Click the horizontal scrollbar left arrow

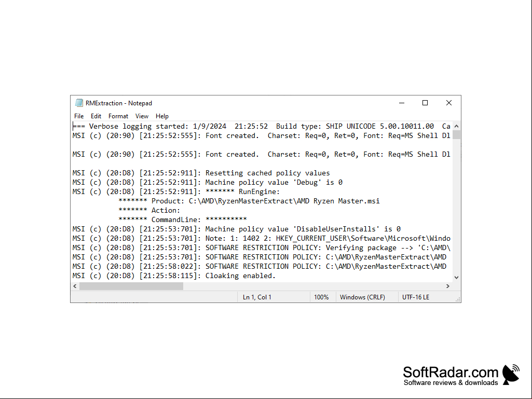click(75, 286)
